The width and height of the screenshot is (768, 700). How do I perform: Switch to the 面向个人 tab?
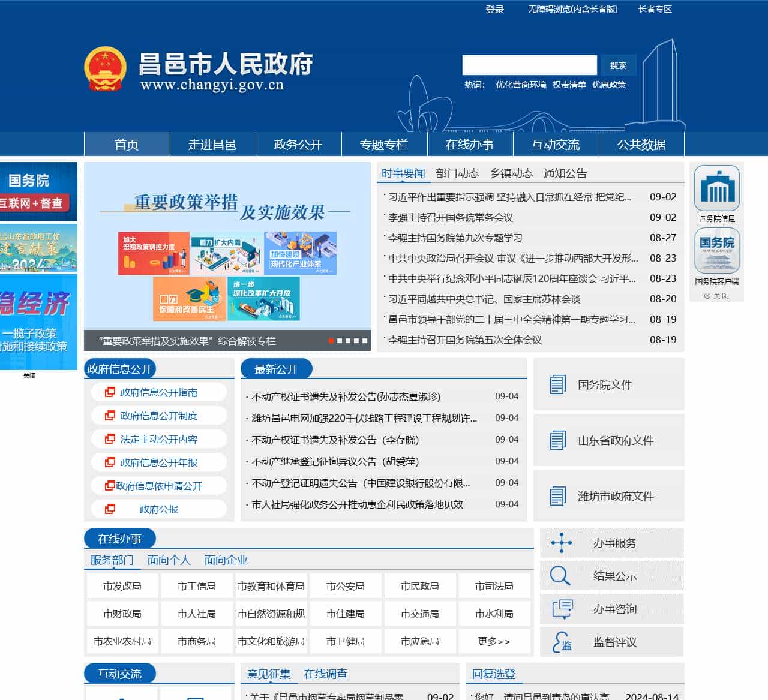coord(169,560)
